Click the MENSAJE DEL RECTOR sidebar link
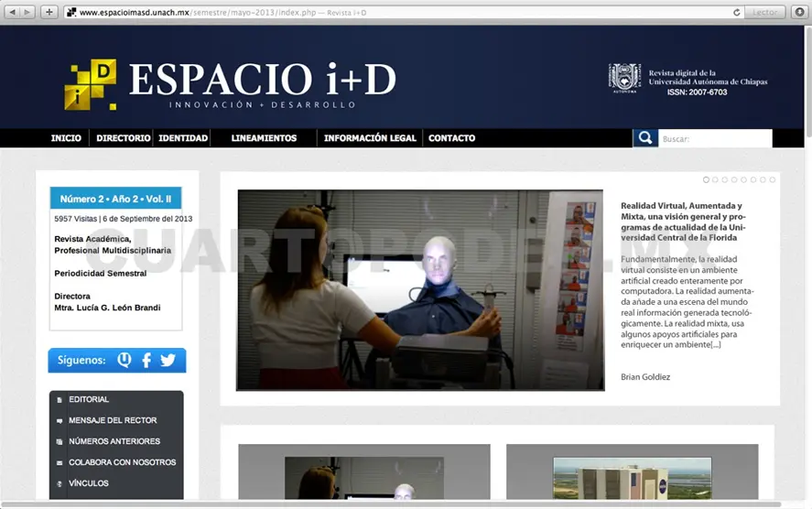This screenshot has height=509, width=812. click(x=112, y=420)
